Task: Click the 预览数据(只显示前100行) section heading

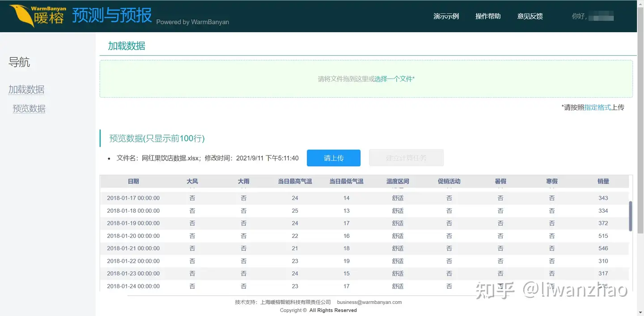Action: coord(157,139)
